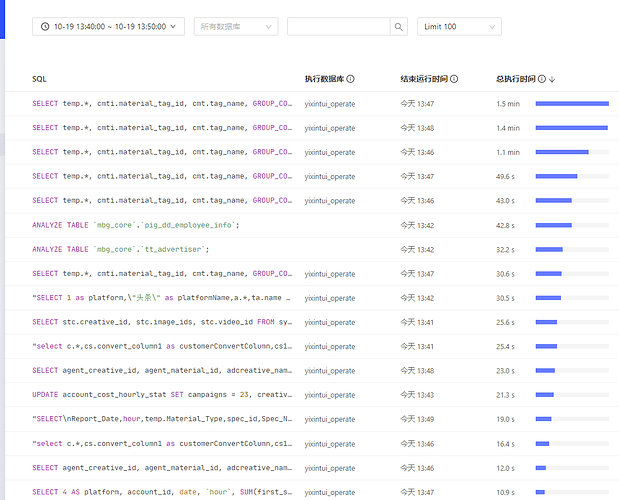Click the search magnifier icon button
This screenshot has width=619, height=500.
coord(399,27)
